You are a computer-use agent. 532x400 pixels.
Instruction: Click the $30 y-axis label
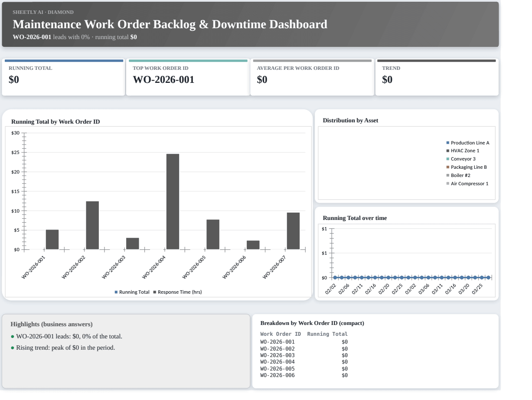16,133
